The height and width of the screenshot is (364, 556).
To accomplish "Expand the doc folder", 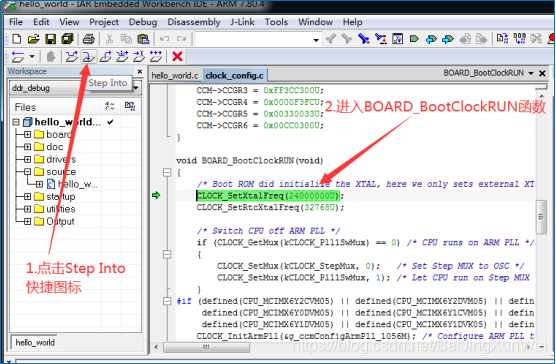I will pos(27,147).
